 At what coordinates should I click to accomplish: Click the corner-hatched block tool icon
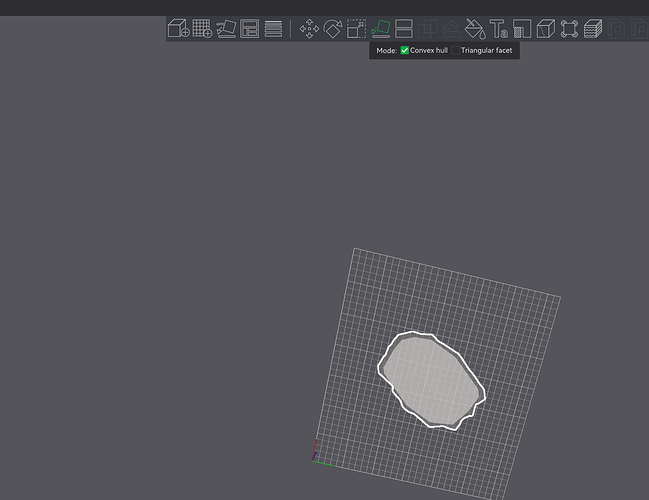click(x=522, y=29)
